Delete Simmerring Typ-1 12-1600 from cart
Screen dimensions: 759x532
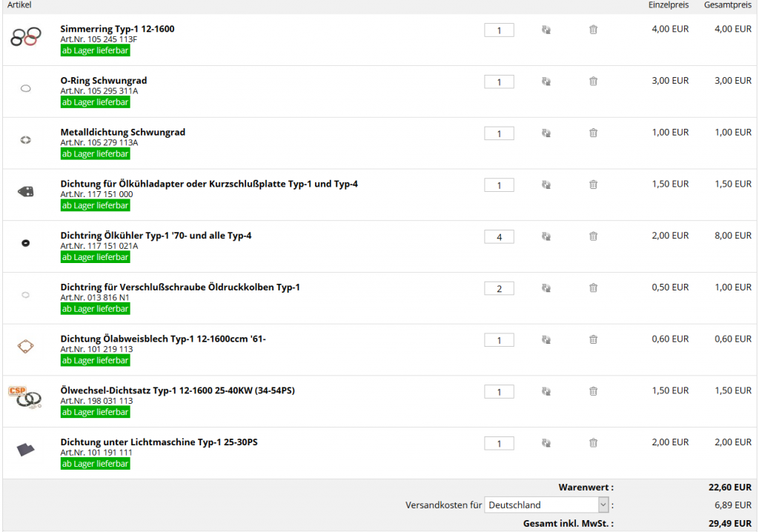tap(593, 30)
